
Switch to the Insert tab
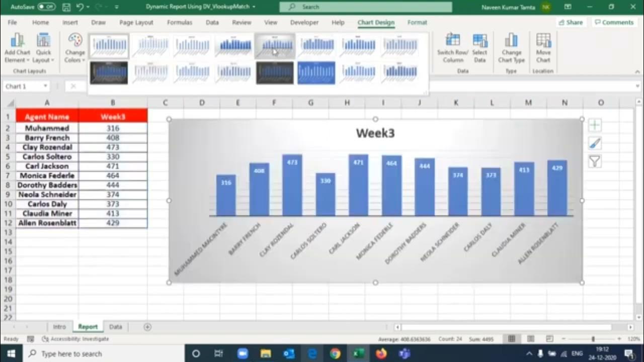[x=70, y=22]
